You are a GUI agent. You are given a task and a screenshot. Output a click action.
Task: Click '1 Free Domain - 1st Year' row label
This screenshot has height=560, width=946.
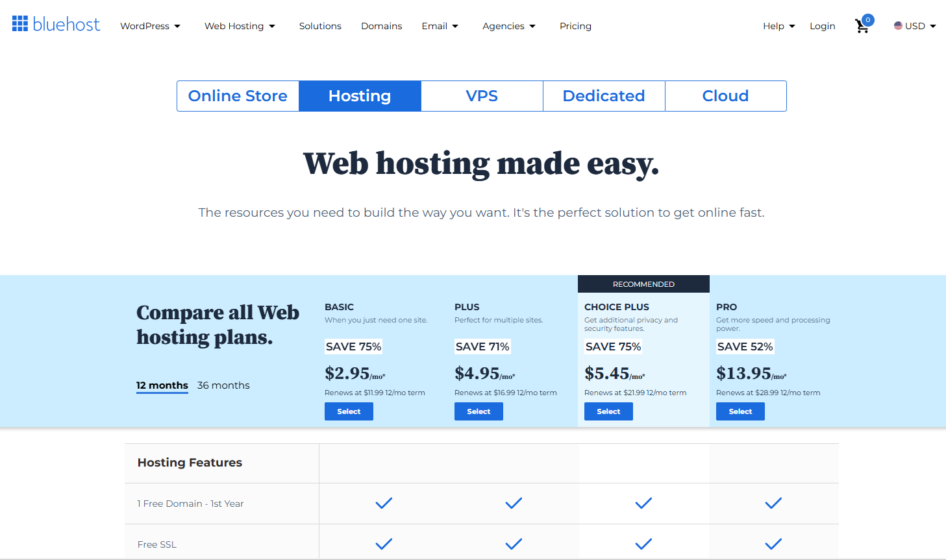(190, 504)
